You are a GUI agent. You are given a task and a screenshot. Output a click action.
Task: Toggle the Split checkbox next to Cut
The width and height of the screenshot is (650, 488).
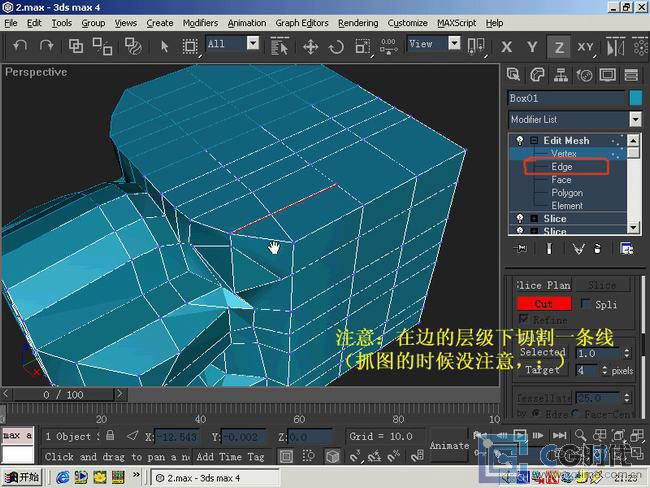tap(586, 303)
